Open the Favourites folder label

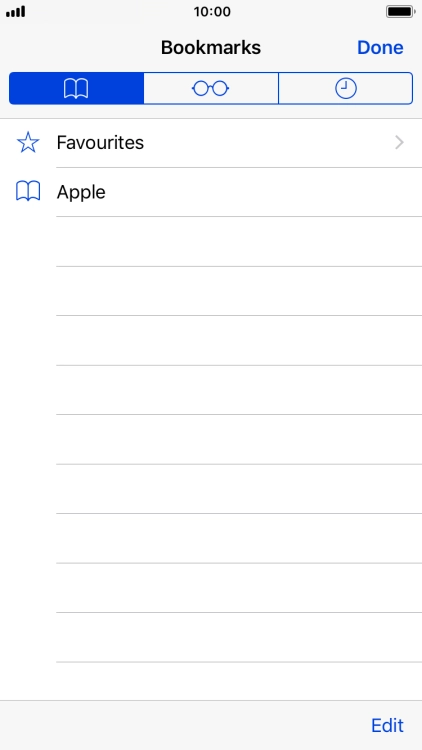(x=100, y=143)
